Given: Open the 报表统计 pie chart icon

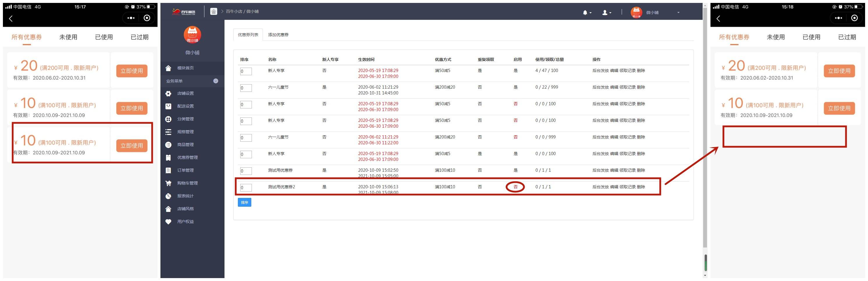Looking at the screenshot, I should [169, 196].
